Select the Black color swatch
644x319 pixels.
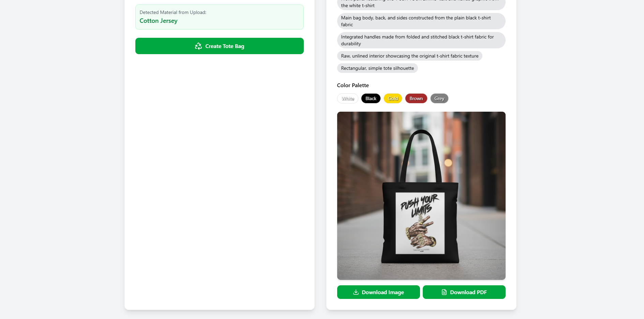371,98
